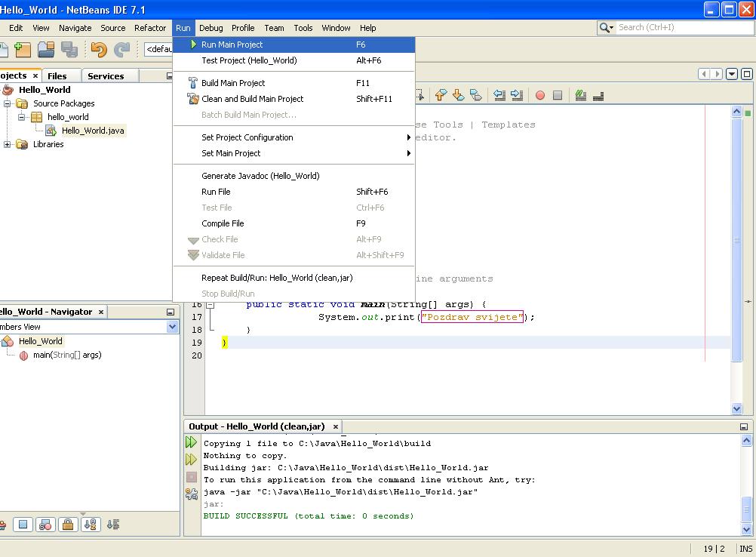Close the Output - Hello_World tab
The width and height of the screenshot is (756, 557).
point(335,426)
